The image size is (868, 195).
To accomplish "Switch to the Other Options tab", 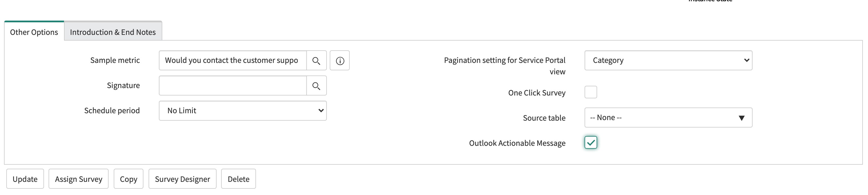I will [34, 32].
